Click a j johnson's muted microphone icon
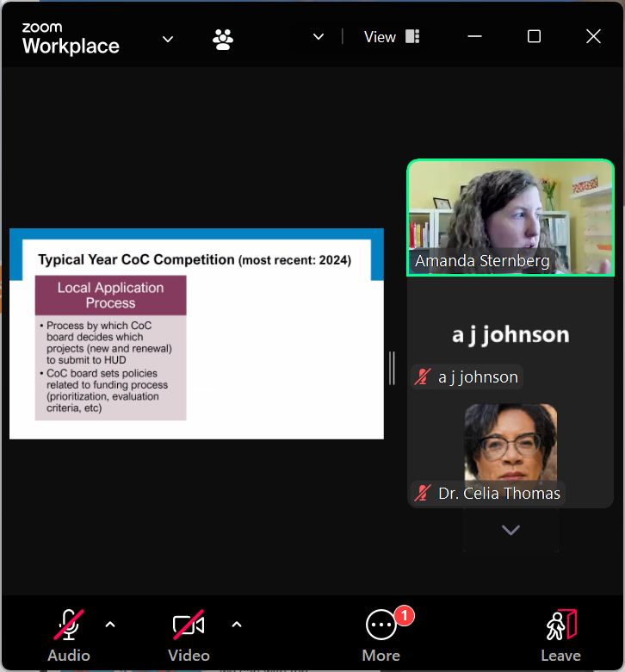The image size is (625, 672). 423,376
